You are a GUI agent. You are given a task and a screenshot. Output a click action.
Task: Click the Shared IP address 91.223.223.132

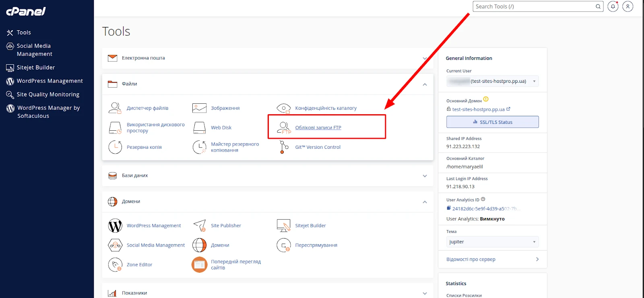point(463,146)
